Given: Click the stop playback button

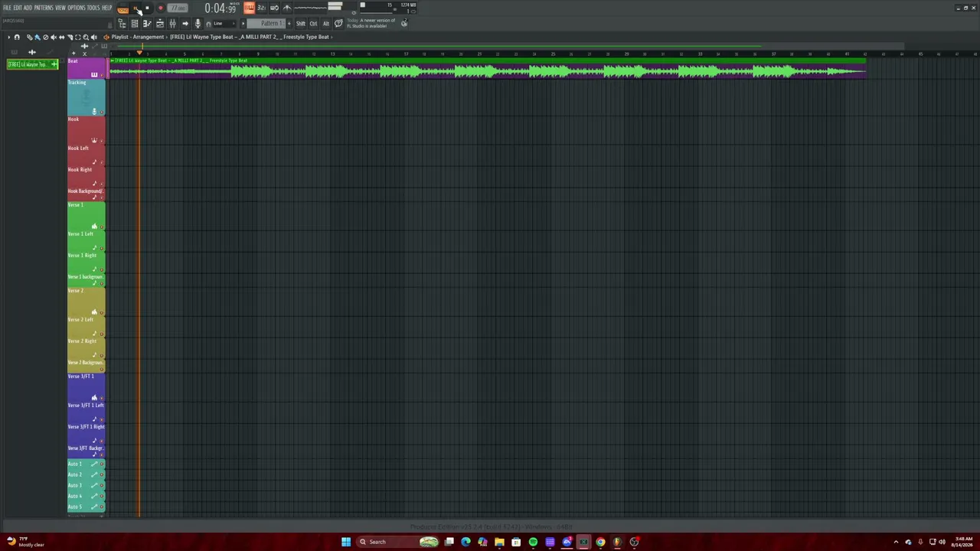Looking at the screenshot, I should (x=147, y=8).
